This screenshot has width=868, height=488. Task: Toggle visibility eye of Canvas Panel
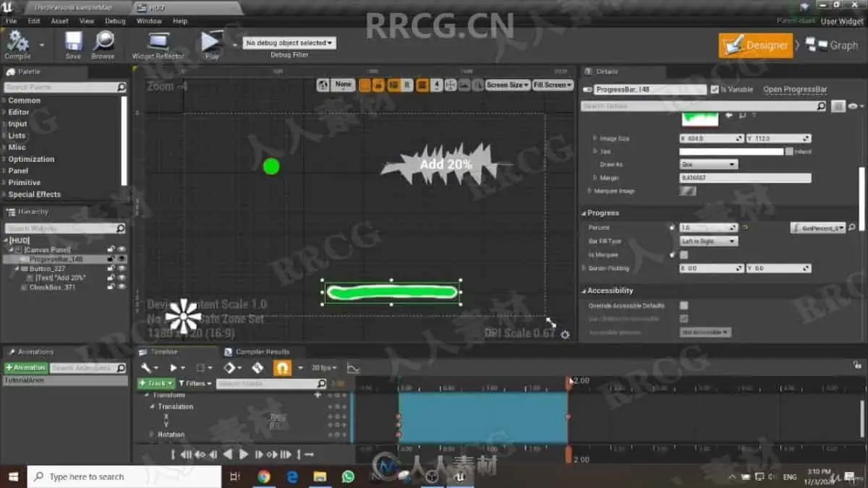tap(122, 249)
